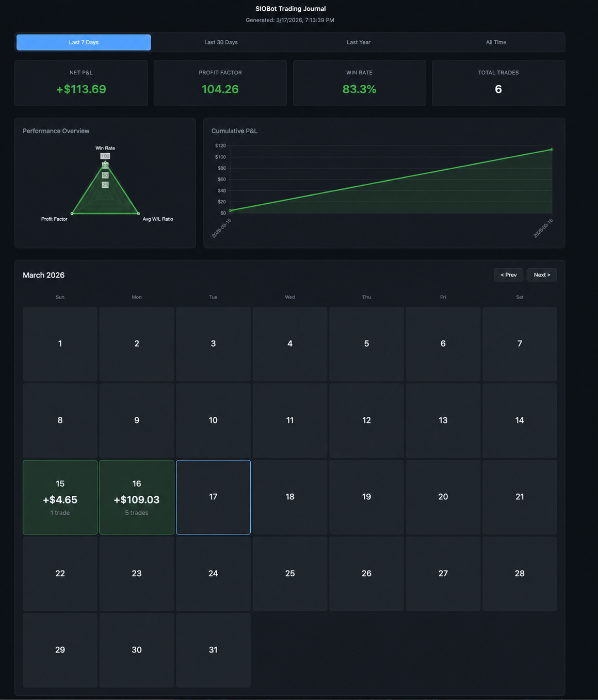The width and height of the screenshot is (598, 700).
Task: Click the Profit Factor radar axis label
Action: 54,219
